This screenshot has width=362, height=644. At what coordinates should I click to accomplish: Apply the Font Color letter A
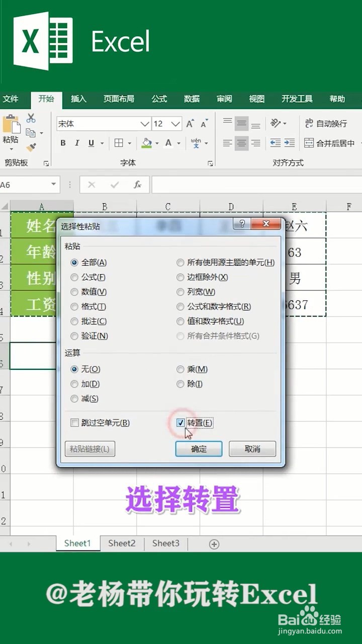[x=168, y=143]
